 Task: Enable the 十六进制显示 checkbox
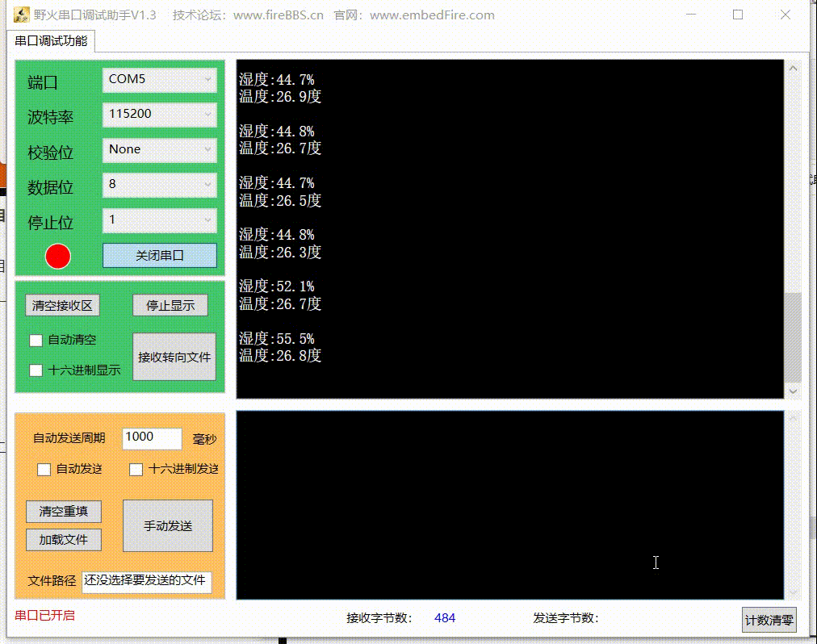(x=36, y=370)
